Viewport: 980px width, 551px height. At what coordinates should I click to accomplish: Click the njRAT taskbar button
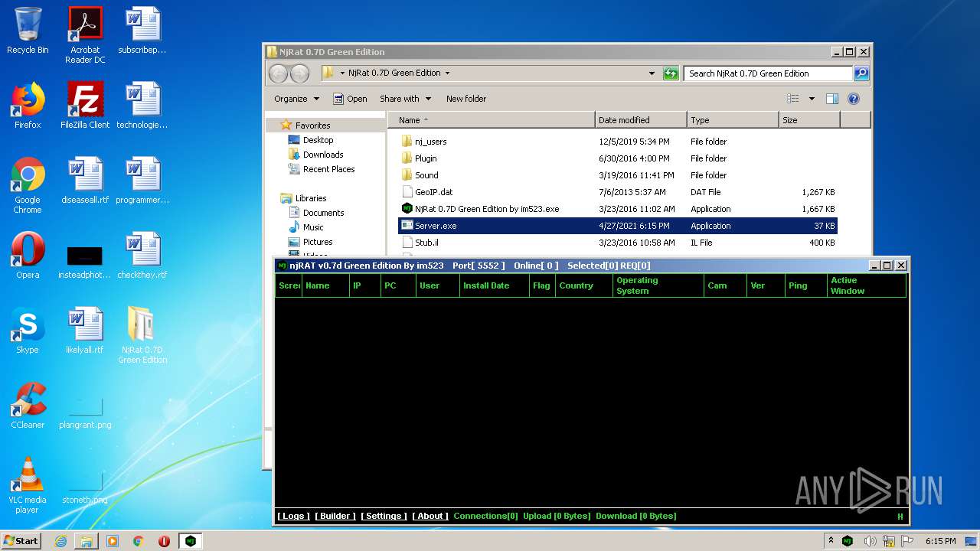[191, 541]
